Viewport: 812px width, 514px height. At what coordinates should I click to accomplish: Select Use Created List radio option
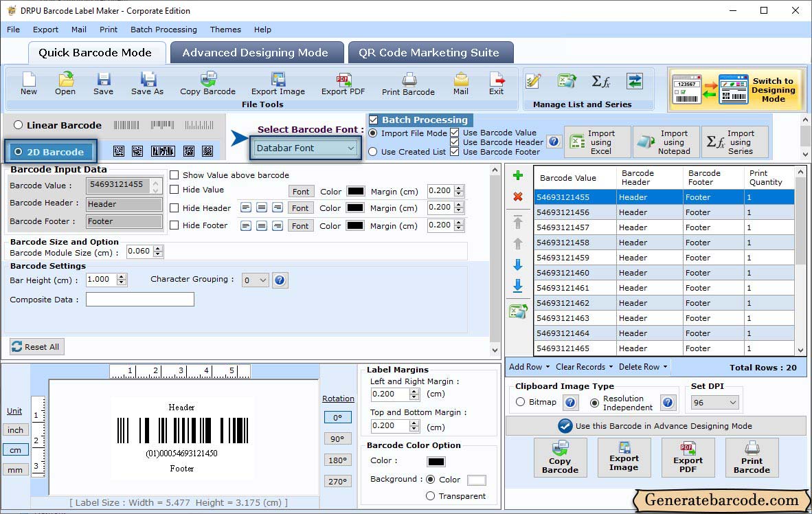pos(373,152)
